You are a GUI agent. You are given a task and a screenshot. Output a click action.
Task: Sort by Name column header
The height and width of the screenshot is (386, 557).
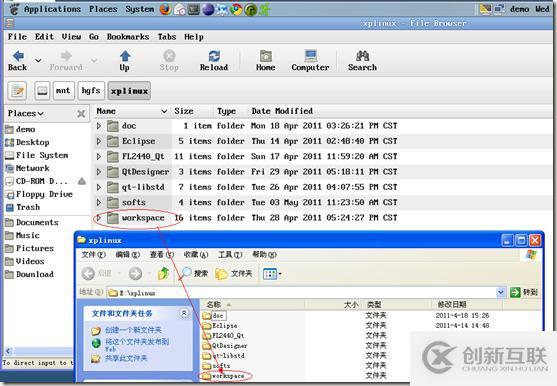pyautogui.click(x=131, y=111)
